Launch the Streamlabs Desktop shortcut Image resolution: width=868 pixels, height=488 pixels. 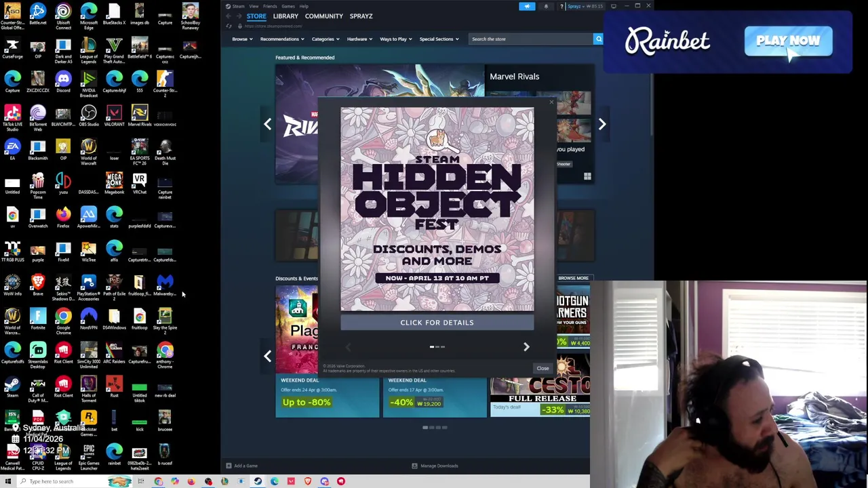click(38, 355)
